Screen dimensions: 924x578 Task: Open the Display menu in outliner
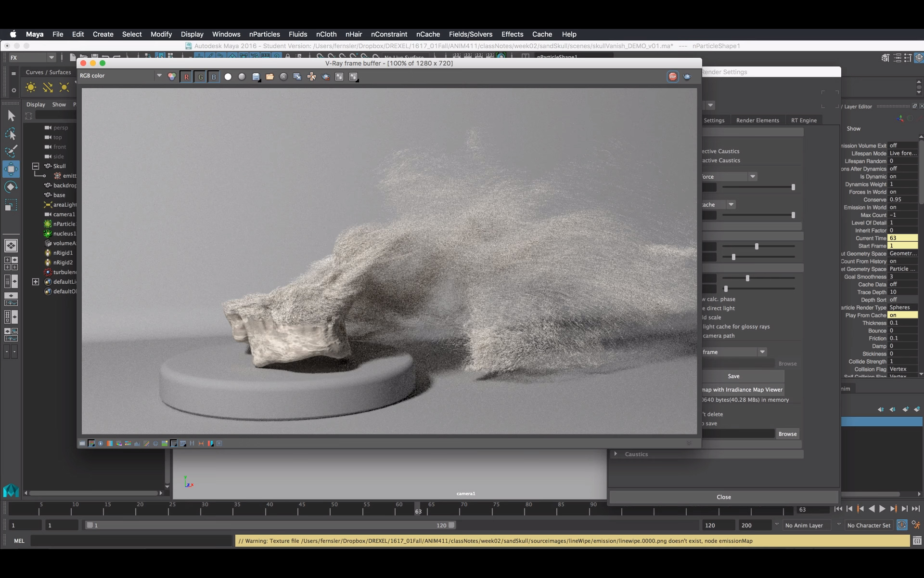click(36, 105)
